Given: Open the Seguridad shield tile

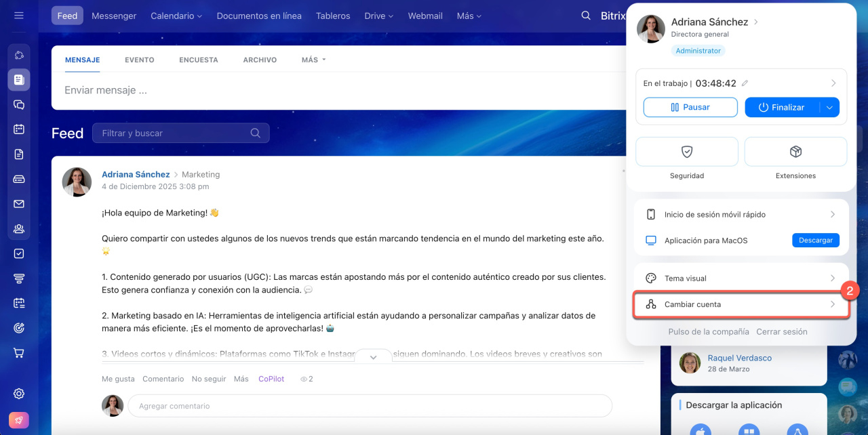Looking at the screenshot, I should click(x=686, y=152).
